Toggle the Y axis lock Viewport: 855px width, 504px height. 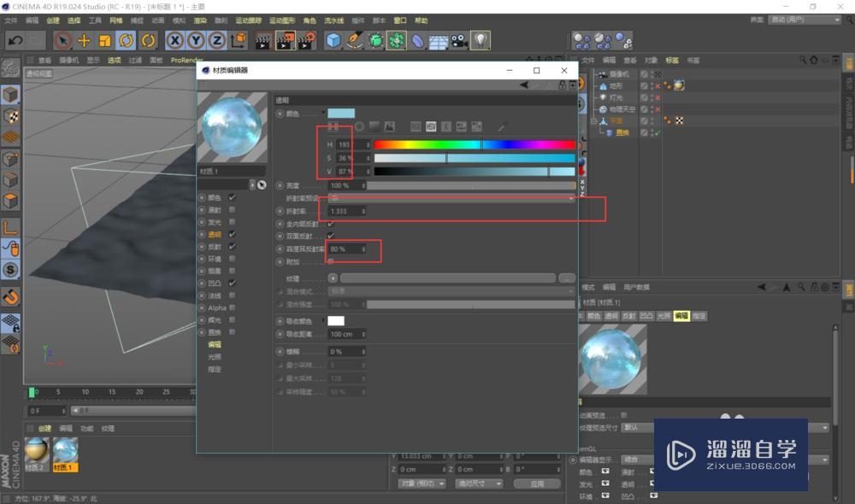click(196, 40)
